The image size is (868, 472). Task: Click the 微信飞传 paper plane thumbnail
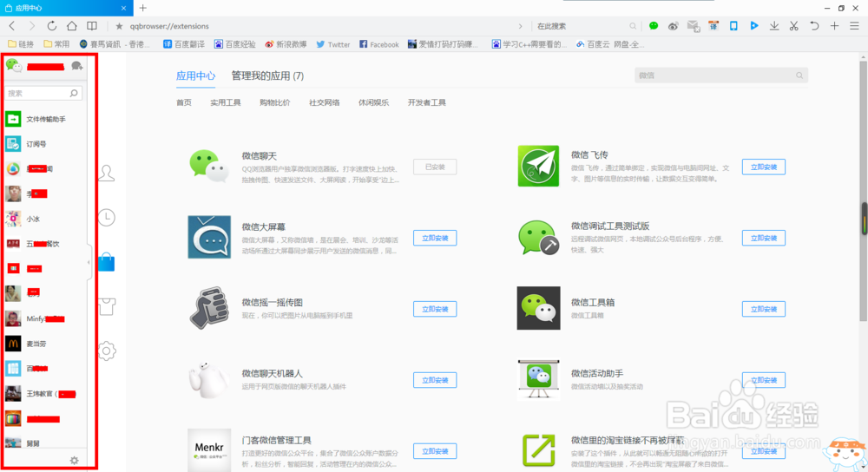click(538, 166)
